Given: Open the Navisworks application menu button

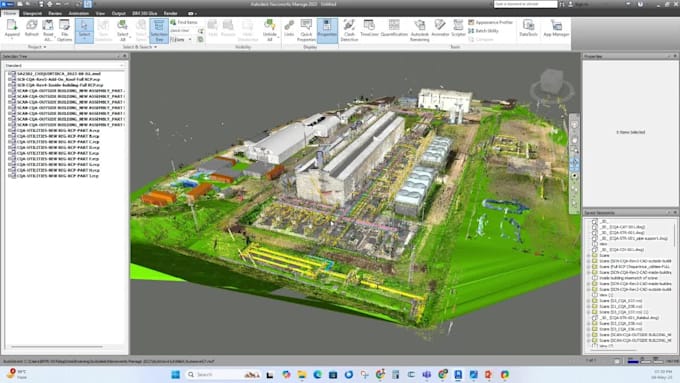Looking at the screenshot, I should [x=7, y=4].
